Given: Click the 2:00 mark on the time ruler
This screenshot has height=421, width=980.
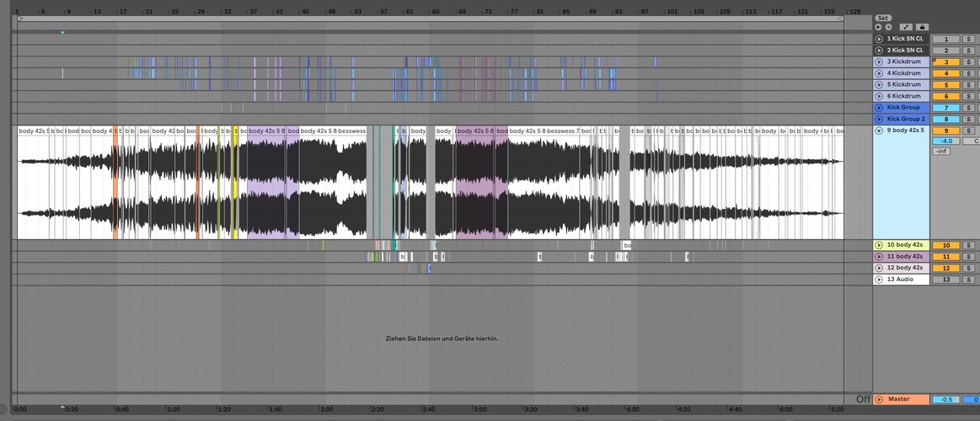Looking at the screenshot, I should coord(326,410).
